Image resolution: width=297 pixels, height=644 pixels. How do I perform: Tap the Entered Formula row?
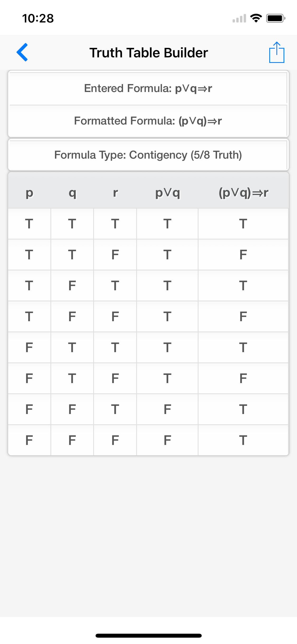(148, 88)
